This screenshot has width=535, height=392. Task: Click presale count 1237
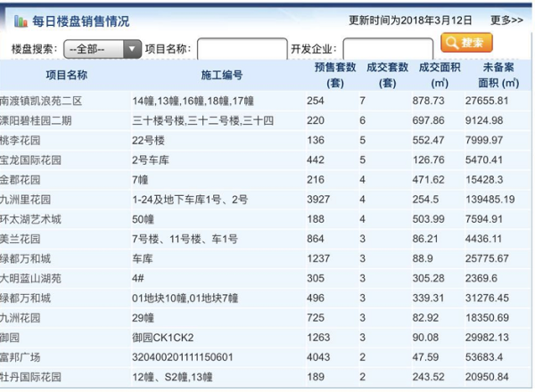318,258
